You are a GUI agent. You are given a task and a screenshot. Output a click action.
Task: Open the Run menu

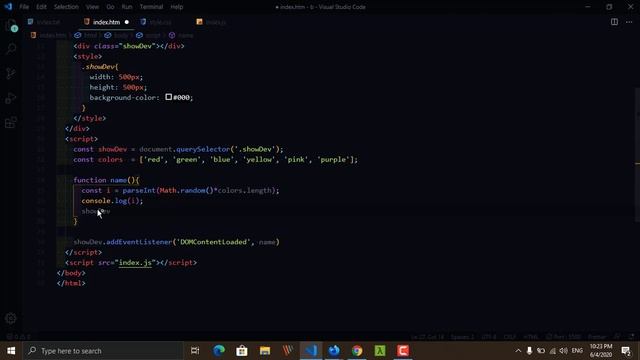127,7
